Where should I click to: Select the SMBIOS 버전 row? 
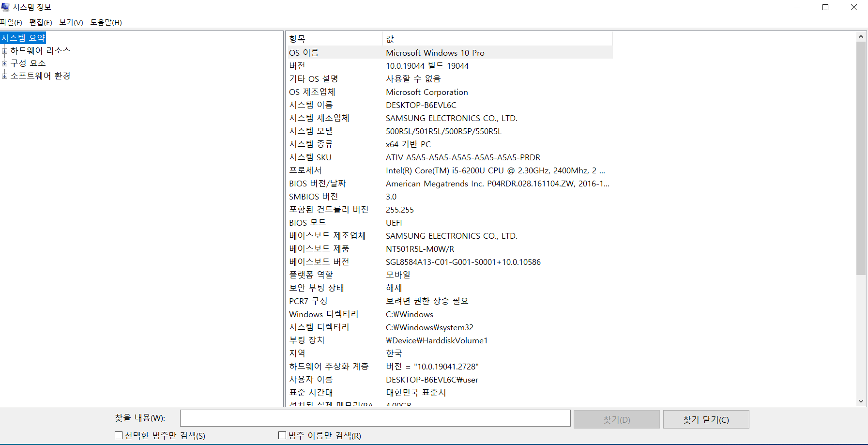[x=449, y=196]
